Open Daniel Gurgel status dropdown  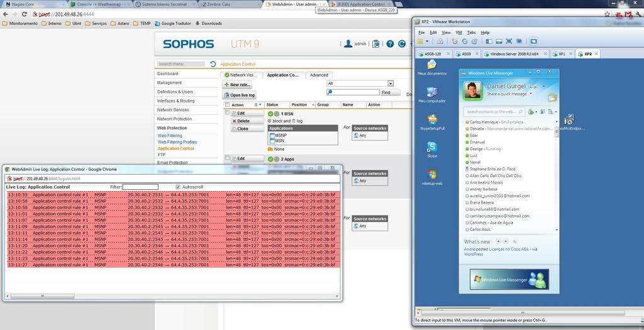pyautogui.click(x=544, y=87)
